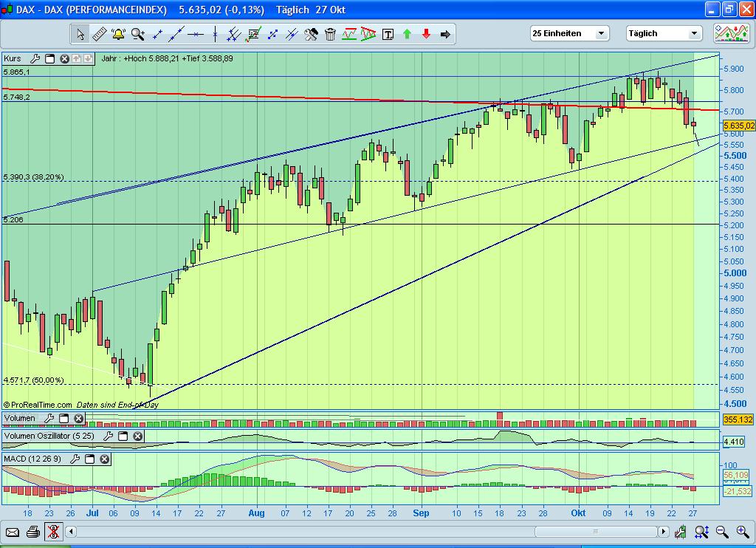The height and width of the screenshot is (548, 756).
Task: Click the -21,532 MACD histogram label
Action: pos(738,491)
